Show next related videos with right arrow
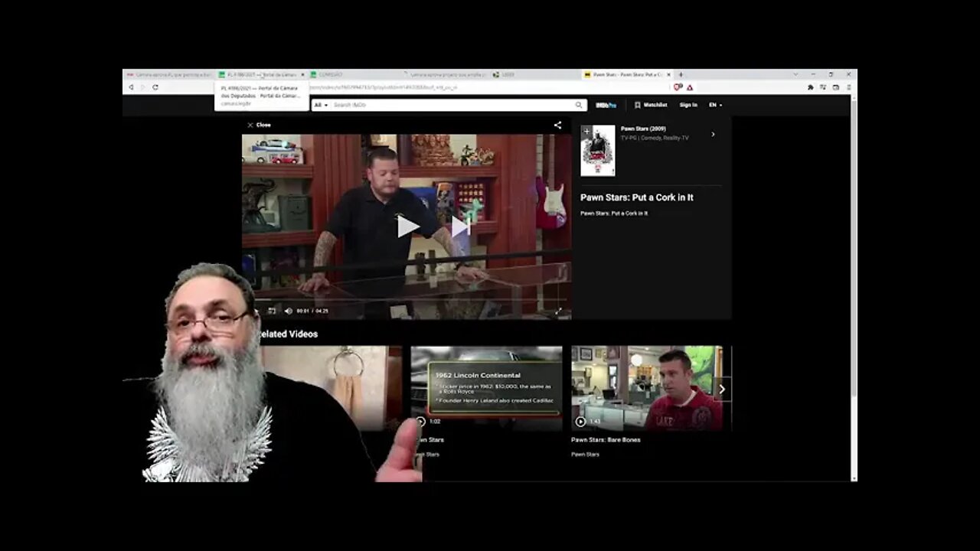The image size is (980, 551). (x=722, y=389)
